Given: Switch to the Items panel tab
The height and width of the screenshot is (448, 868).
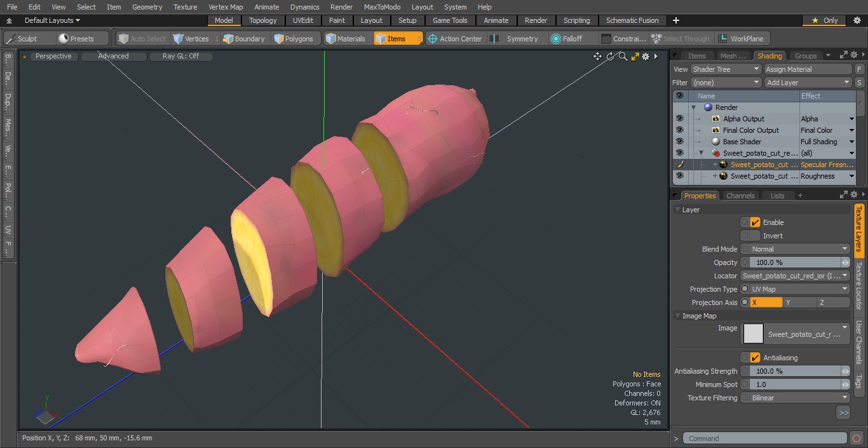Looking at the screenshot, I should (696, 56).
